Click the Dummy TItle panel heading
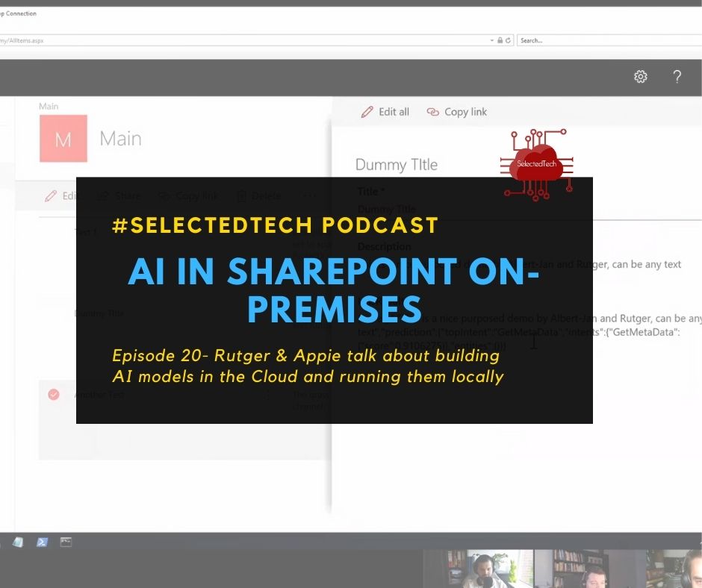This screenshot has width=702, height=588. [x=397, y=165]
